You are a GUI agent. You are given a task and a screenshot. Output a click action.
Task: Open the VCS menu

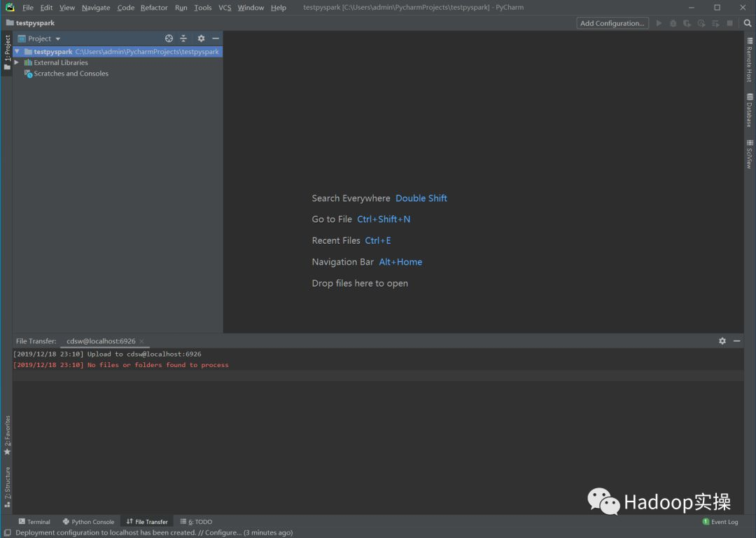[x=225, y=8]
